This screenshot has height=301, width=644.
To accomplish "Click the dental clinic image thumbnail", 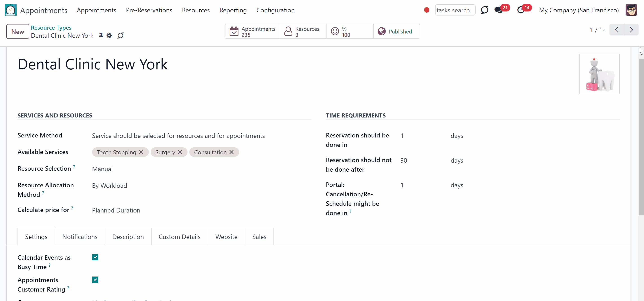I will click(599, 74).
